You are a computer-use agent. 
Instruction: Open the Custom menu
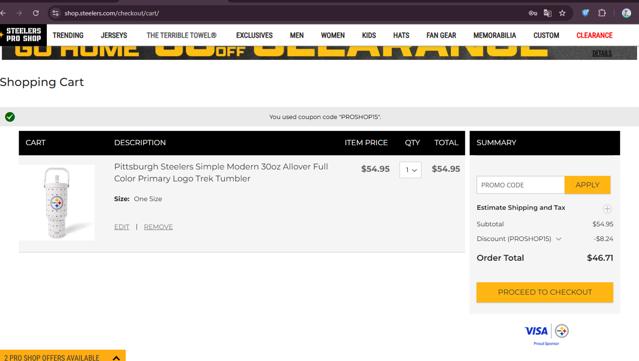(x=546, y=35)
